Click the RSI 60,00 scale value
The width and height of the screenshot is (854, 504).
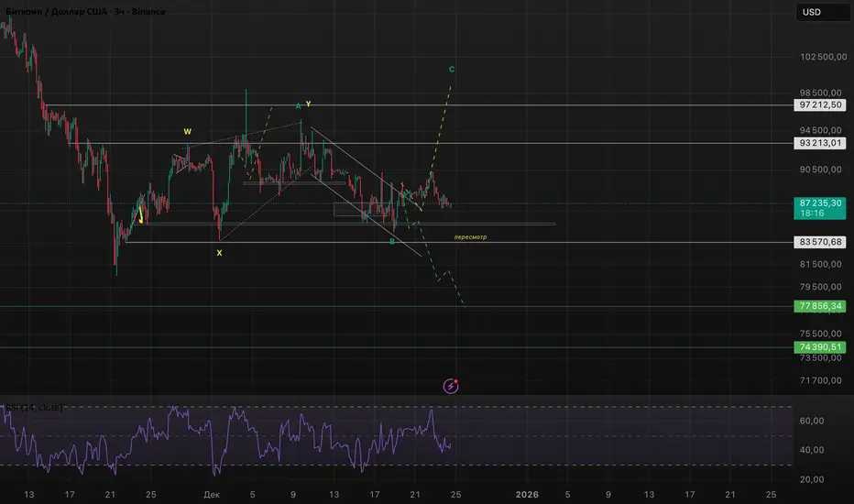pyautogui.click(x=812, y=421)
